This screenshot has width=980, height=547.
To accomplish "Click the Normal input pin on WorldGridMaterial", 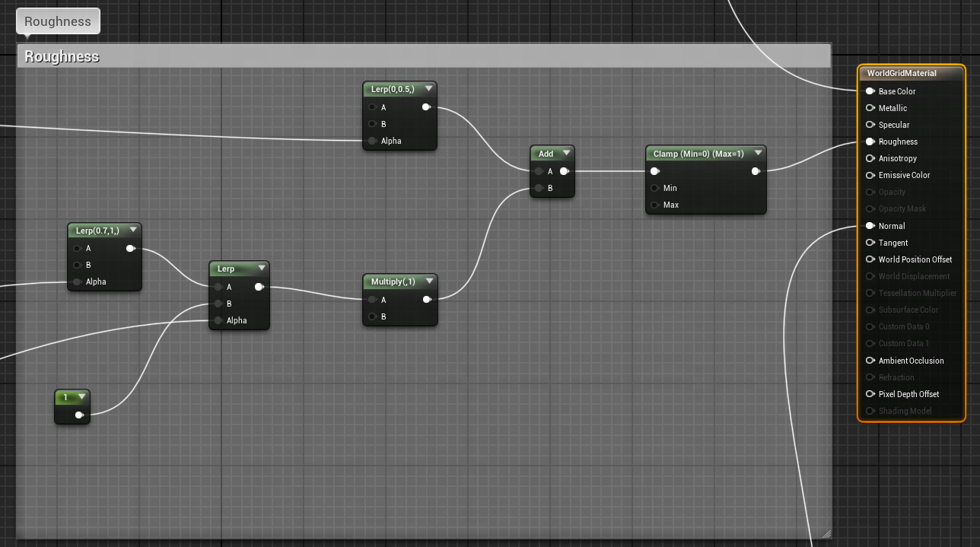I will [870, 226].
